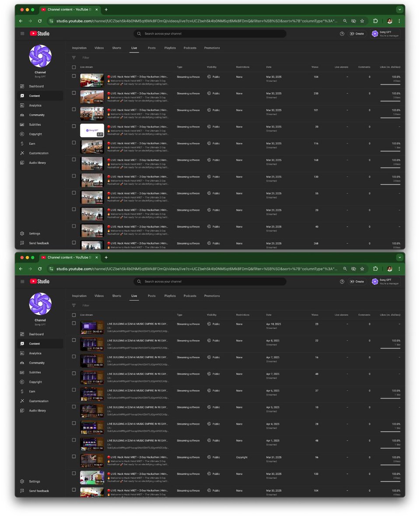Open the extensions icon in the lower browser window

375,269
